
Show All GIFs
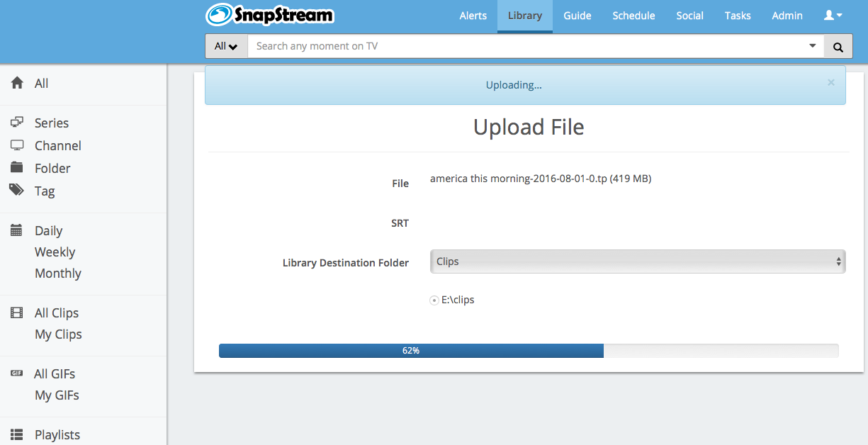(55, 374)
